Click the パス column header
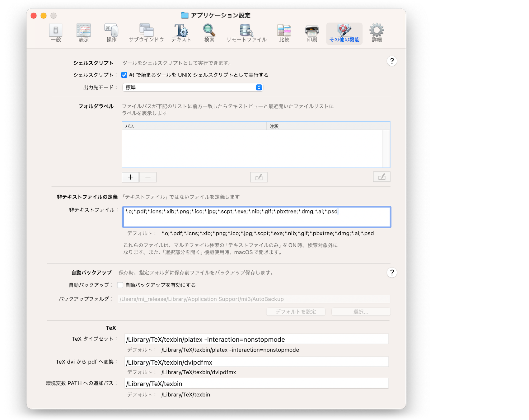This screenshot has width=529, height=420. [194, 126]
